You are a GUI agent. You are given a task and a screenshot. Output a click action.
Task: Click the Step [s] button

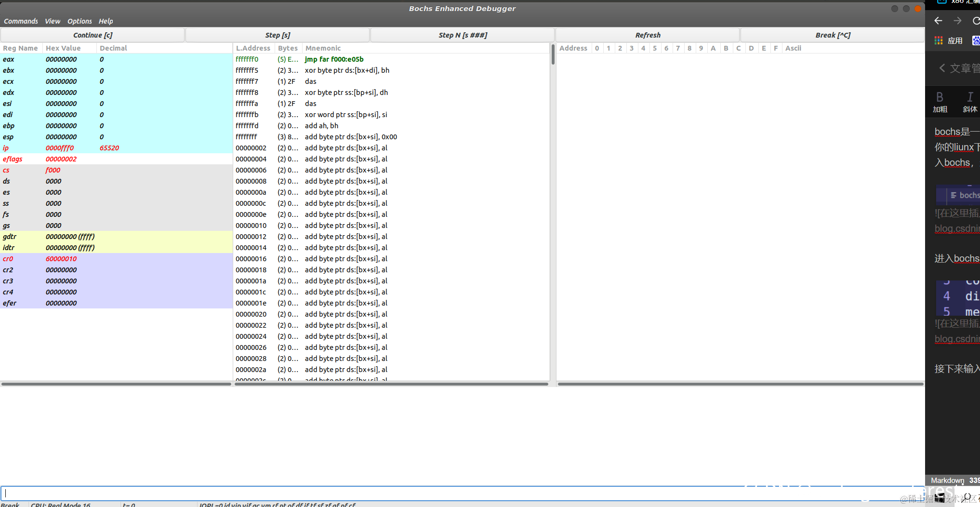tap(278, 35)
